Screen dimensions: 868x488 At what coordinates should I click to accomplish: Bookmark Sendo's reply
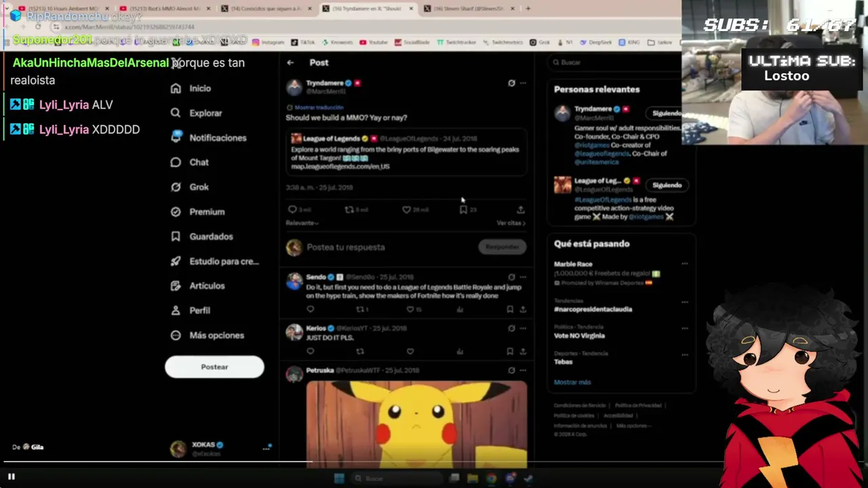coord(510,310)
